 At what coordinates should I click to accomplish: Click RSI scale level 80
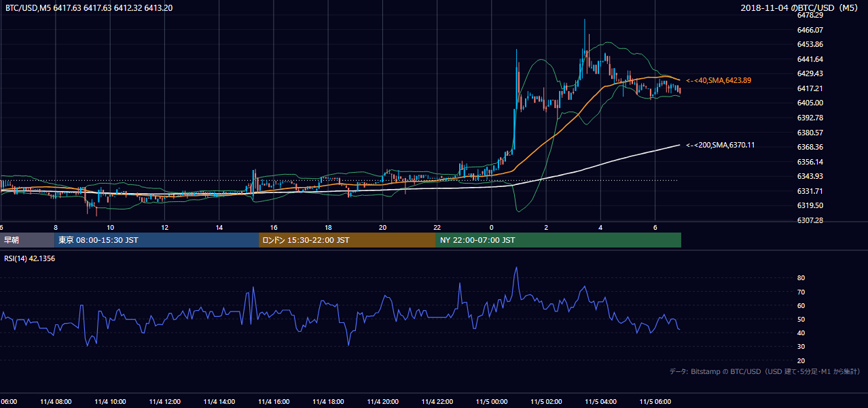[801, 278]
